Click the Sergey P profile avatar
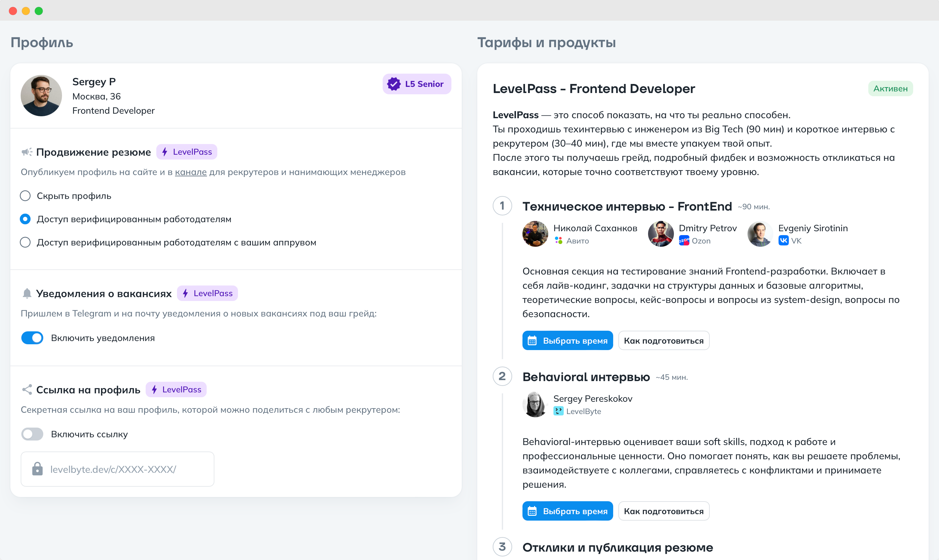The height and width of the screenshot is (560, 939). [x=41, y=96]
